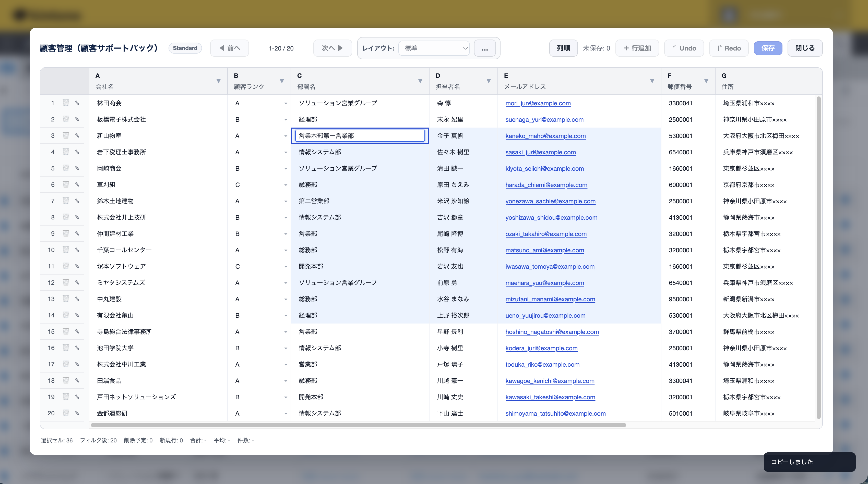Click trash icon on row 14
The image size is (868, 484).
pos(66,315)
